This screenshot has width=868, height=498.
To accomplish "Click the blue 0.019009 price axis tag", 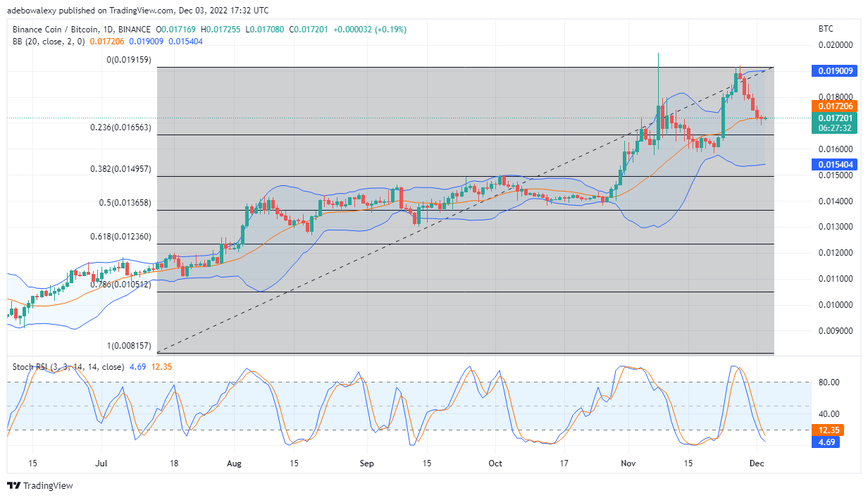I will click(836, 70).
